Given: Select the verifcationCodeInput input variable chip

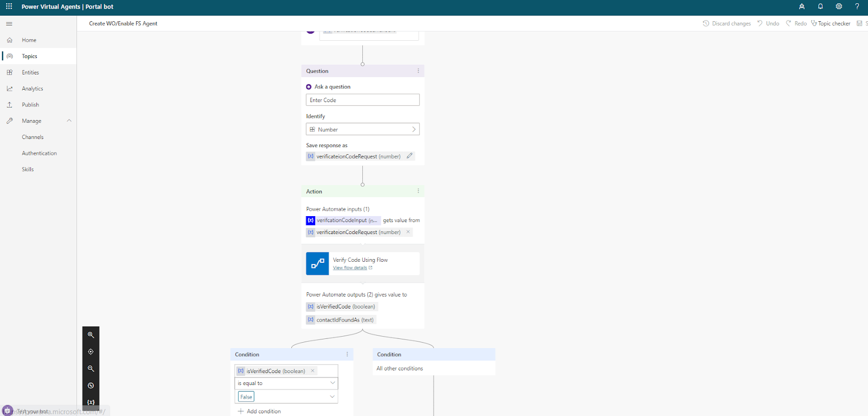Looking at the screenshot, I should click(x=343, y=220).
